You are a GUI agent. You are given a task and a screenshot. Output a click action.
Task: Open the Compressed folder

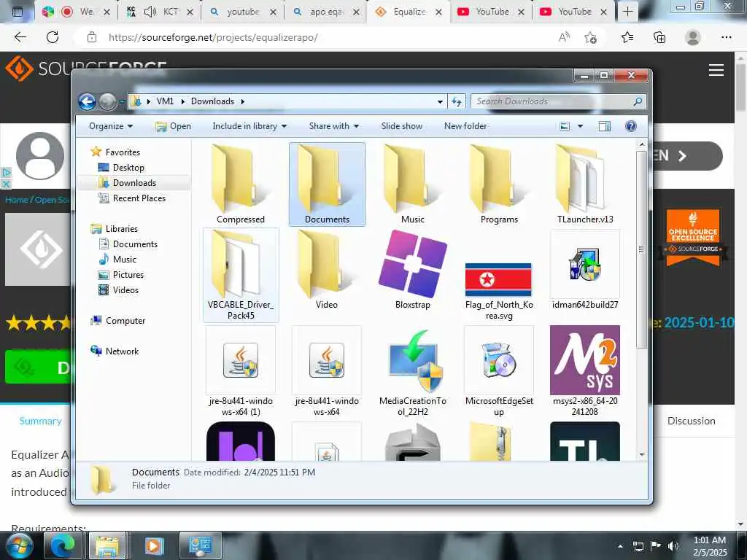(x=241, y=184)
